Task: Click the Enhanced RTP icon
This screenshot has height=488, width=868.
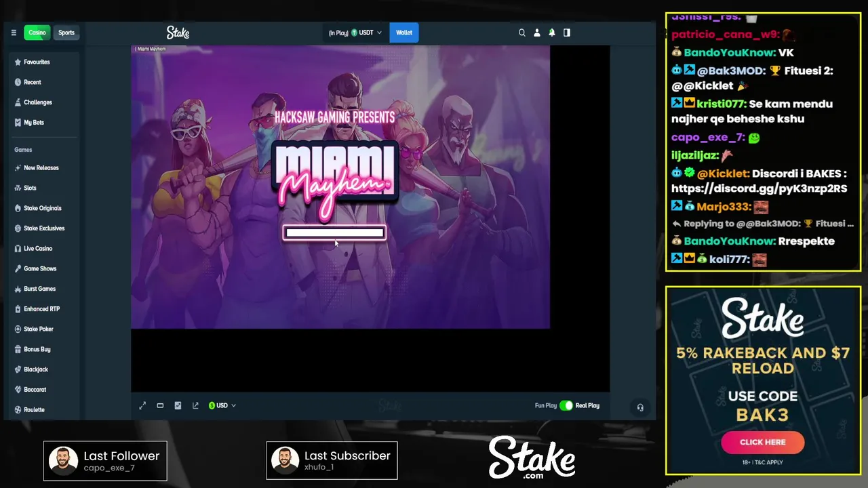Action: pyautogui.click(x=18, y=309)
